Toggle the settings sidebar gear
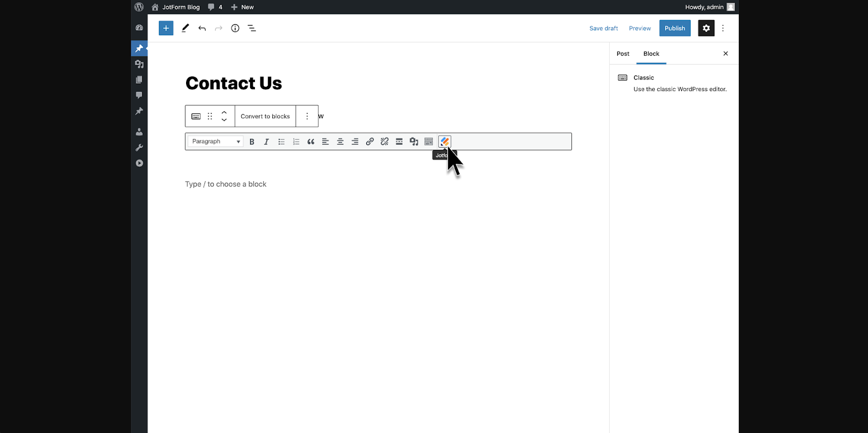This screenshot has width=868, height=433. click(706, 28)
